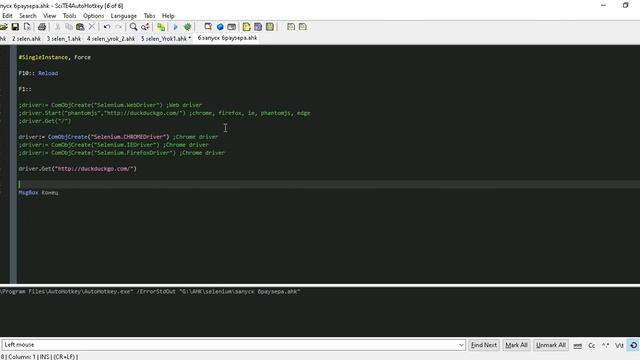Click the blue/purple document toolbar icon
Image resolution: width=640 pixels, height=360 pixels.
[x=258, y=27]
